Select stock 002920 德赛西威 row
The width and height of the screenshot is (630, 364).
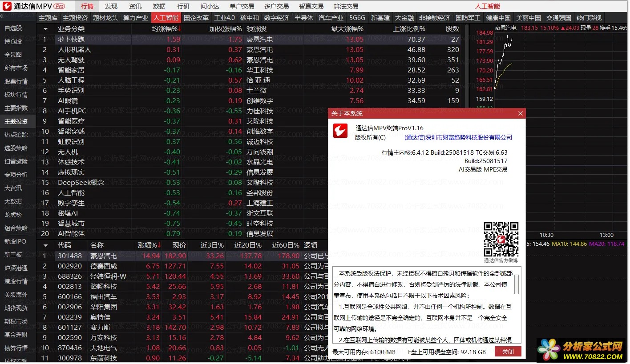point(183,266)
